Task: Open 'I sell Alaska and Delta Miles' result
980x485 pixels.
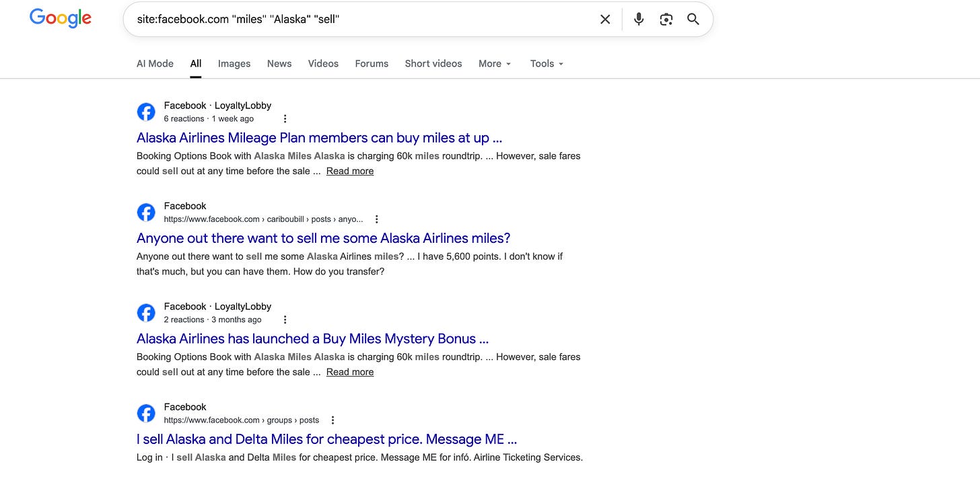Action: 326,439
